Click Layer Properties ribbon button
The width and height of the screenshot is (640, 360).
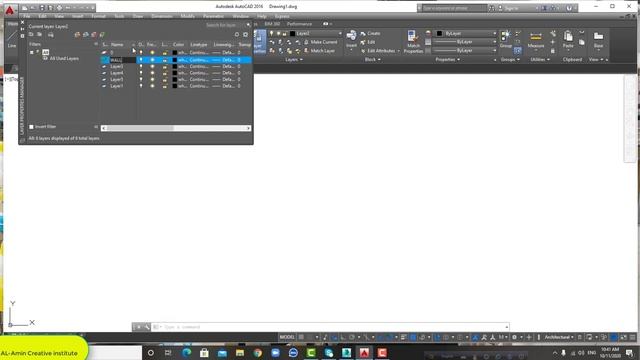tap(259, 42)
